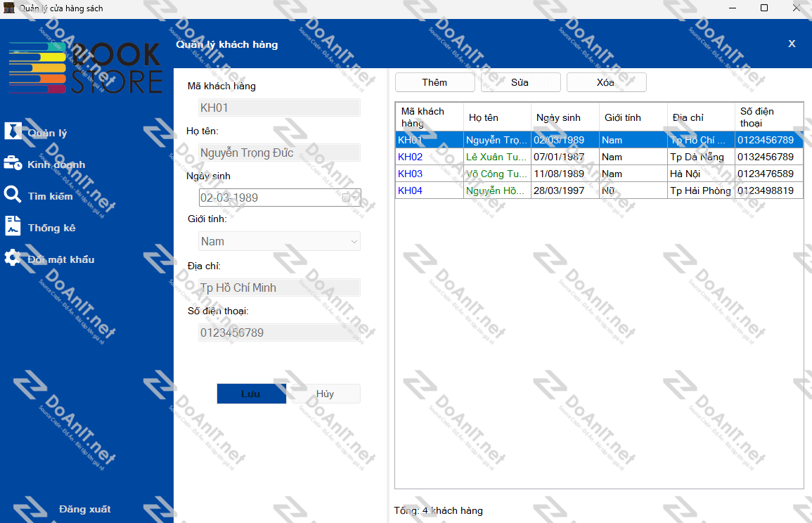Sort by Giới tính column header

tap(633, 117)
